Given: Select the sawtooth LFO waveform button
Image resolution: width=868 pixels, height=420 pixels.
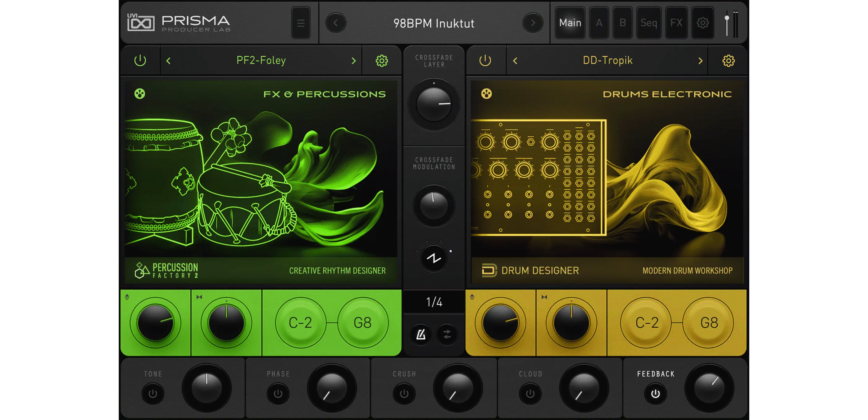Looking at the screenshot, I should [434, 258].
